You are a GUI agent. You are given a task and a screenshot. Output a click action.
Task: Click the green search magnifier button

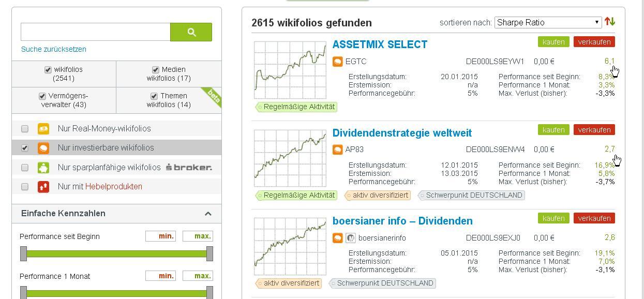tap(191, 32)
